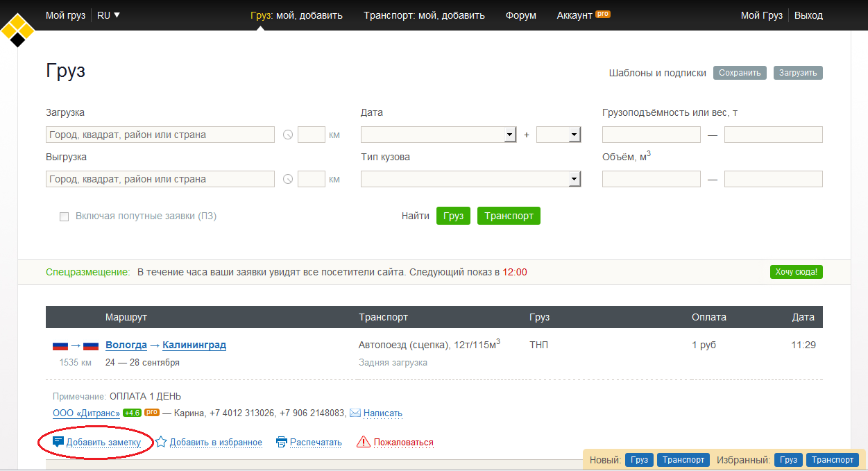Open the Тип кузова dropdown

[574, 179]
